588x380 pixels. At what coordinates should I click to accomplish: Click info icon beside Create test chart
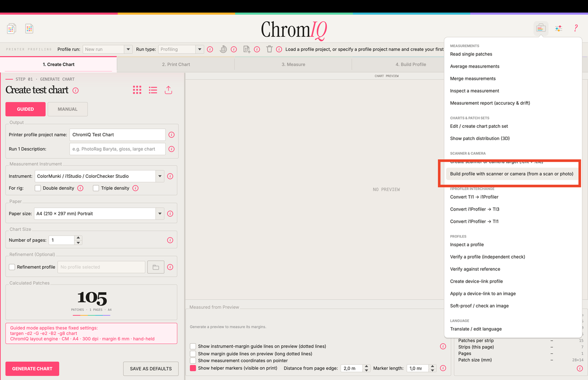(75, 91)
